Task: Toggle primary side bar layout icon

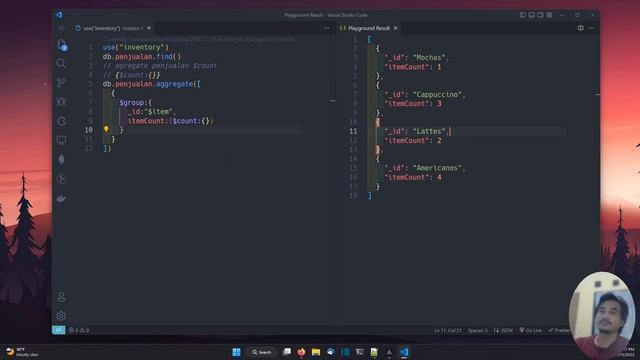Action: coord(523,15)
